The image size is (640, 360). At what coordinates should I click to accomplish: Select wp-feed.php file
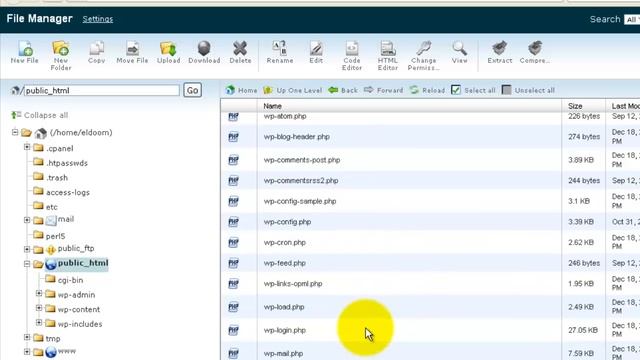pos(284,263)
